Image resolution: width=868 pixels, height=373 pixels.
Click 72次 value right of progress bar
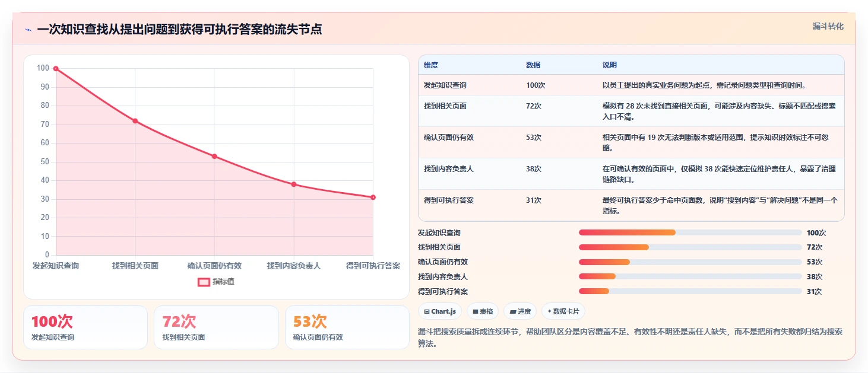pos(815,247)
